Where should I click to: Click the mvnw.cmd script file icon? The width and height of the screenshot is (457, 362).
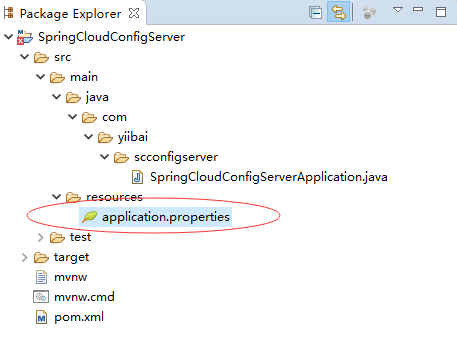[41, 297]
